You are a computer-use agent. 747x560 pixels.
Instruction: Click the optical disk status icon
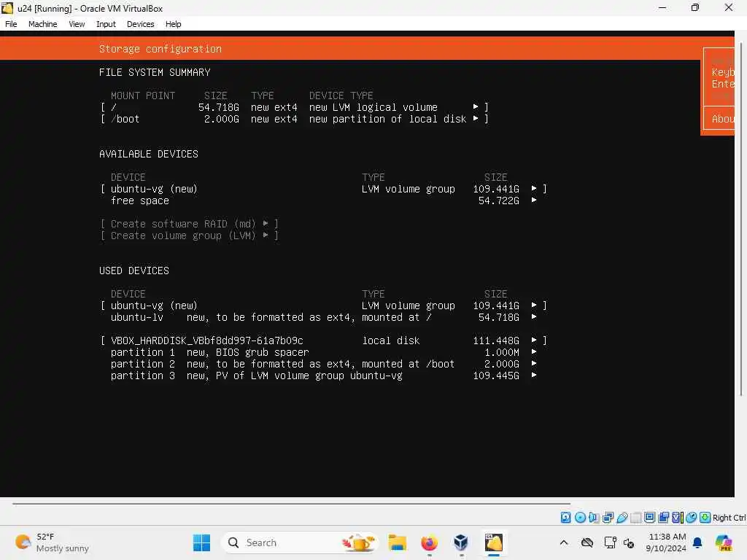[x=580, y=518]
